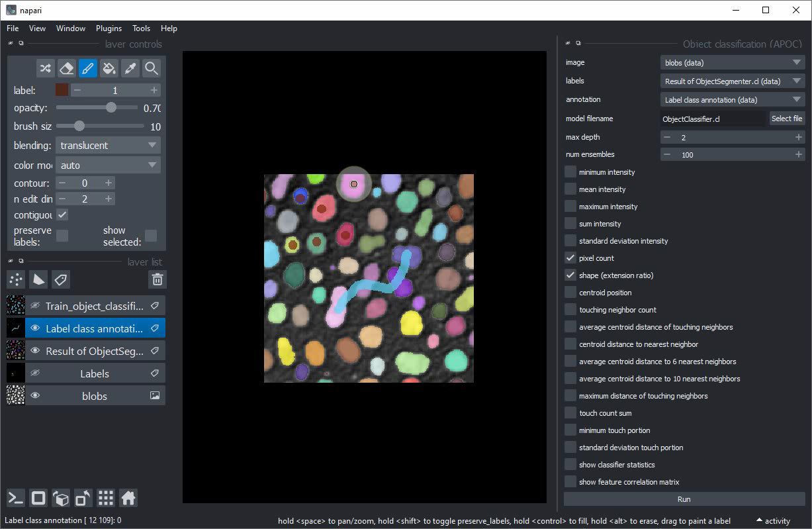Viewport: 812px width, 529px height.
Task: Reset view with home icon
Action: (128, 498)
